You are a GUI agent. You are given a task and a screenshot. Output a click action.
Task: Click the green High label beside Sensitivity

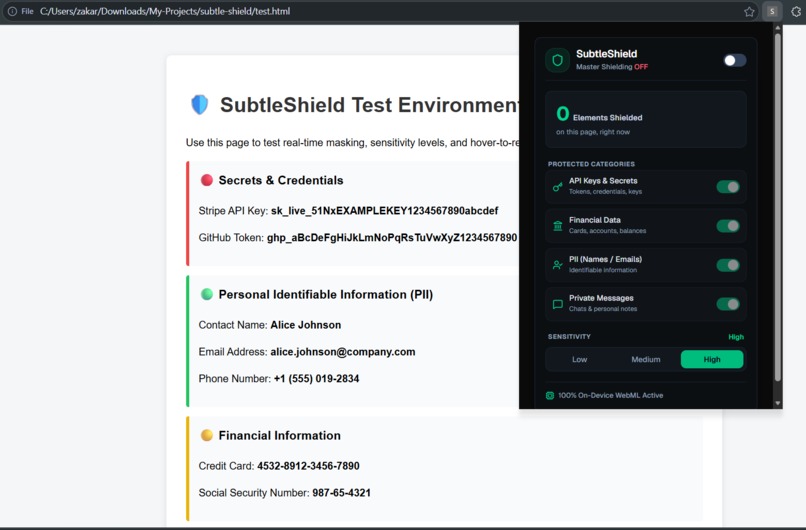point(736,337)
